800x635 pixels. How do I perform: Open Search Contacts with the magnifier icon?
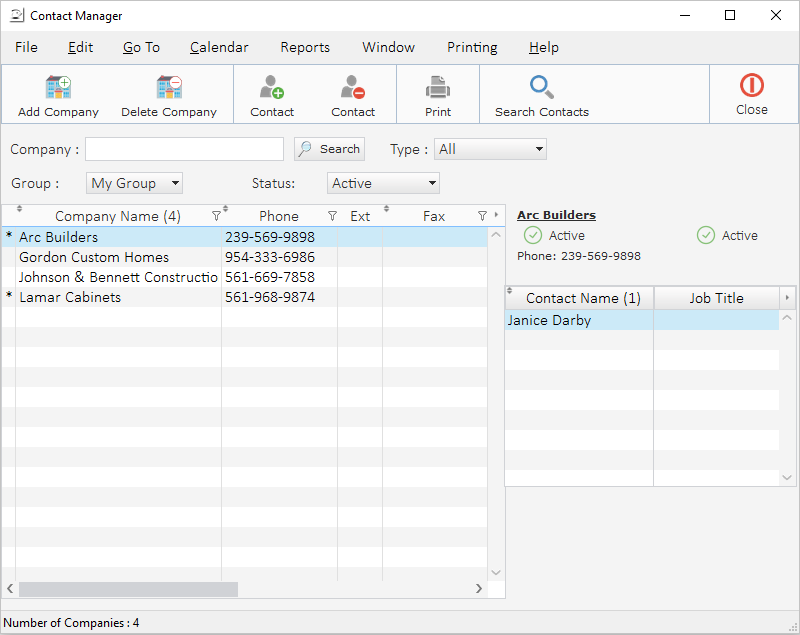pos(542,87)
